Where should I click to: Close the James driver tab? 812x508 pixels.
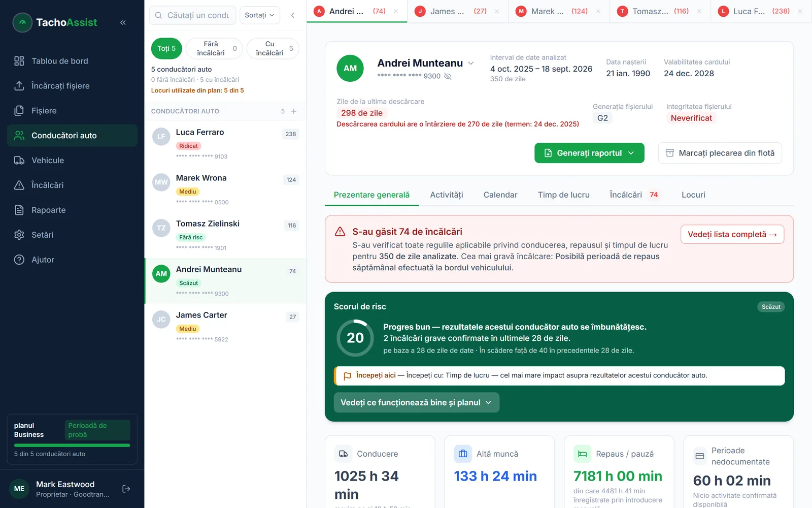coord(497,11)
